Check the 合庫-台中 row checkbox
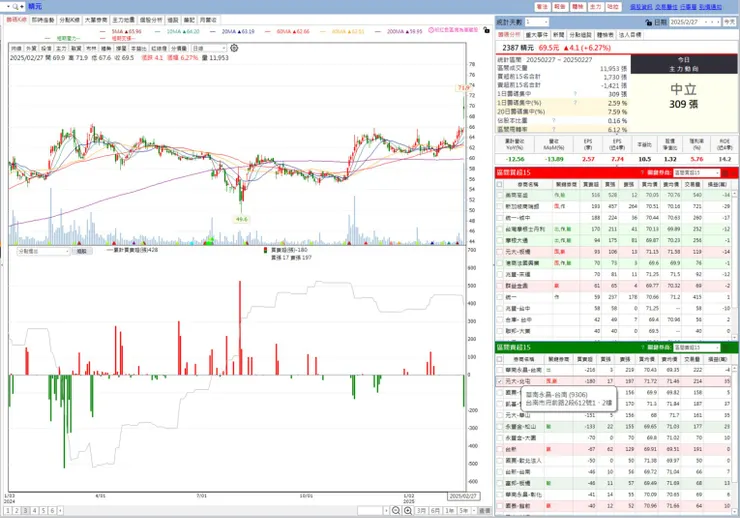This screenshot has width=740, height=518. [500, 320]
